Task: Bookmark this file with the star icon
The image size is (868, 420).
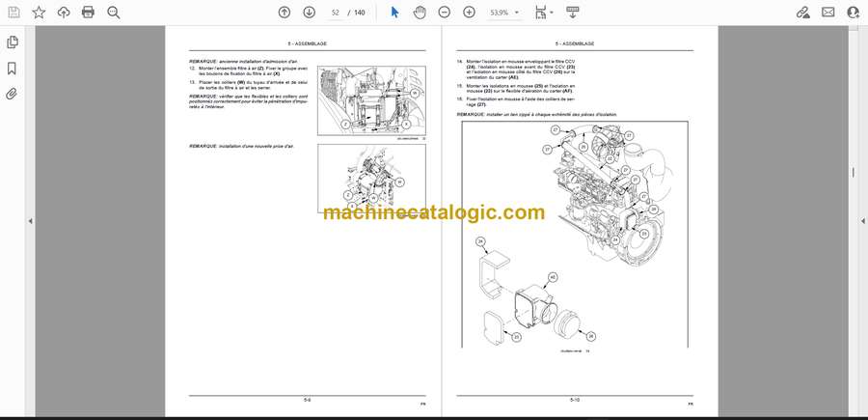Action: [39, 13]
